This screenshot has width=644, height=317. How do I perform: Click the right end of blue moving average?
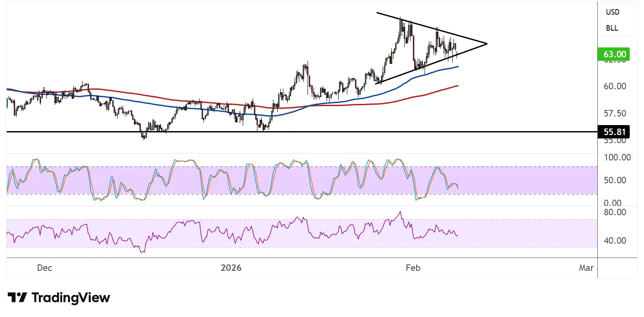point(457,67)
